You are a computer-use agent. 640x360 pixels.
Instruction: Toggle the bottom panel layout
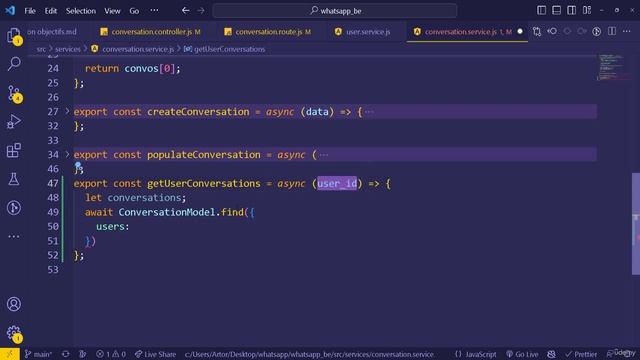click(x=556, y=10)
